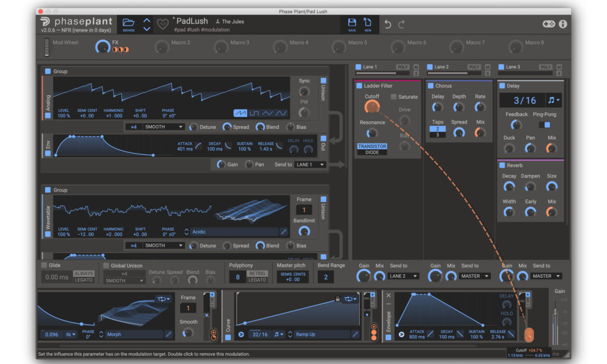Close the Envelope modulator with X
Image resolution: width=607 pixels, height=364 pixels.
point(389,295)
